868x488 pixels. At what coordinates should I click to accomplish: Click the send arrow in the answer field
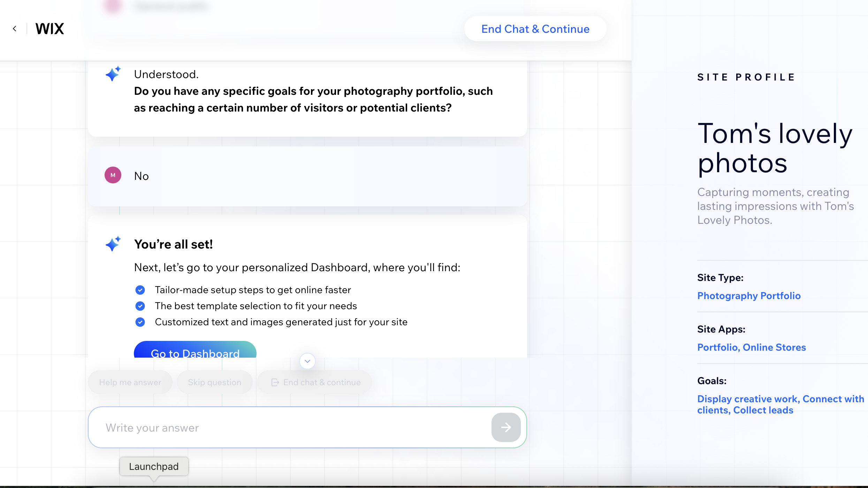pos(506,427)
